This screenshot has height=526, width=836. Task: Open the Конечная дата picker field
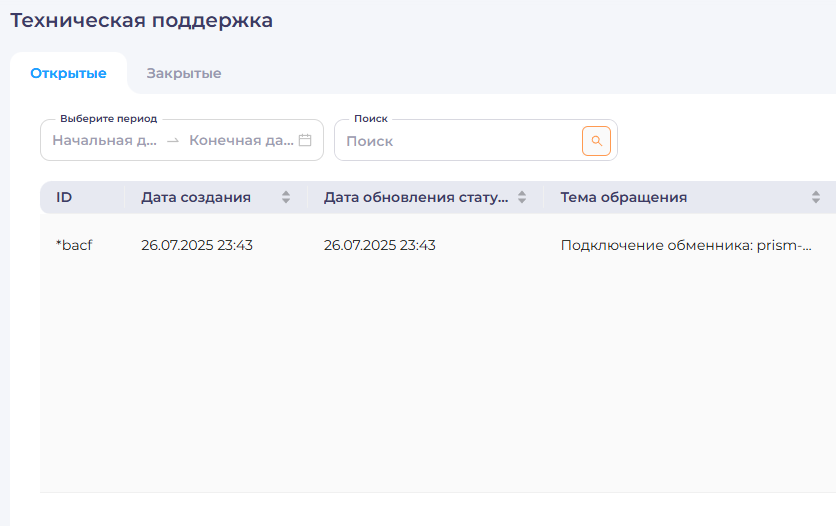pos(240,141)
